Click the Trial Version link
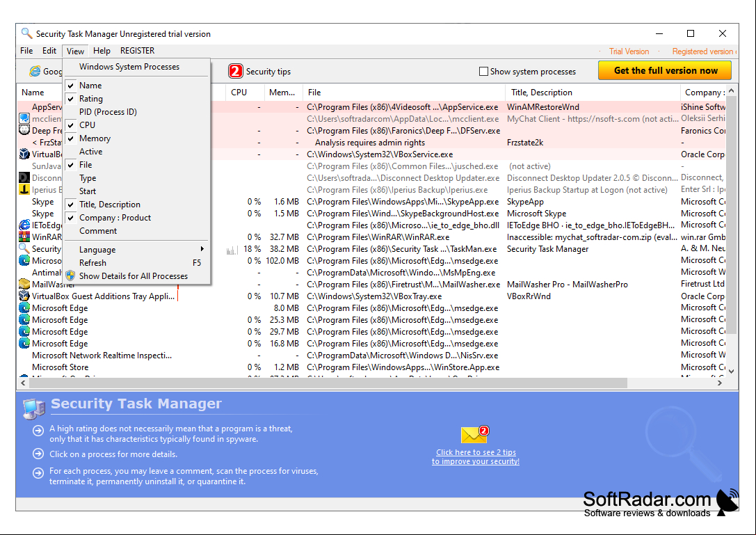The width and height of the screenshot is (756, 535). click(629, 51)
